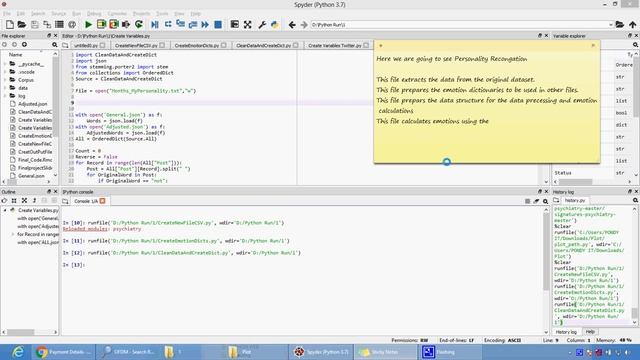The width and height of the screenshot is (640, 360).
Task: Save the current file from the toolbar
Action: 35,24
